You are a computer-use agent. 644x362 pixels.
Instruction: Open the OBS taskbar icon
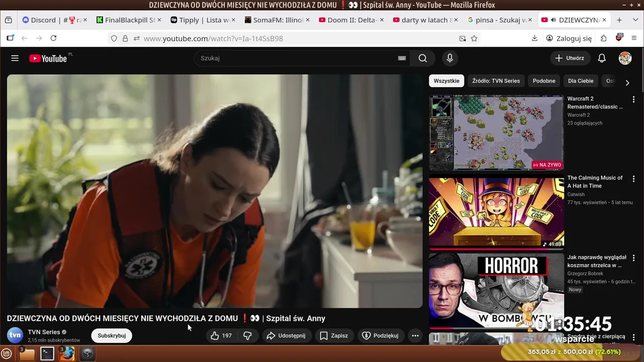(x=88, y=354)
